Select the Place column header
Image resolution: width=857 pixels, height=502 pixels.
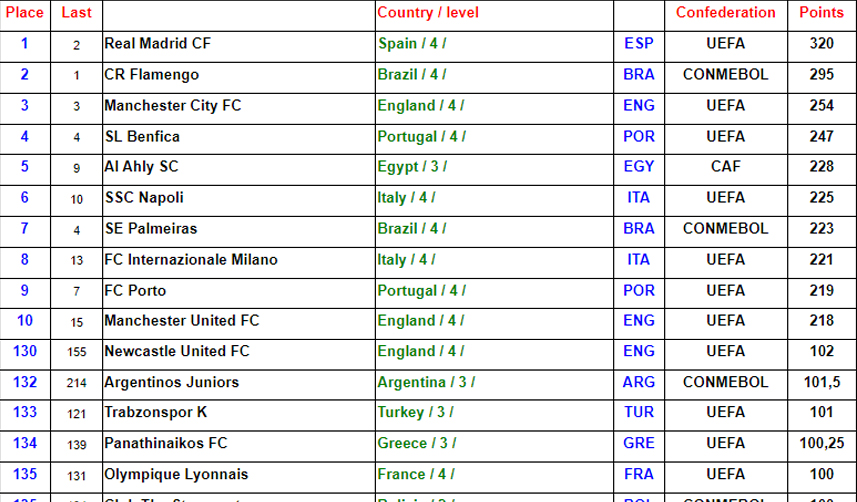click(x=25, y=13)
